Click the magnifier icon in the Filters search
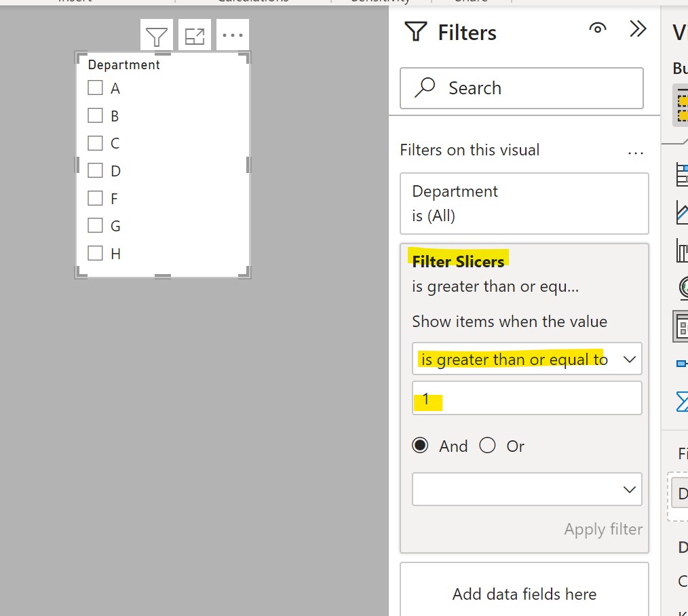 [425, 88]
